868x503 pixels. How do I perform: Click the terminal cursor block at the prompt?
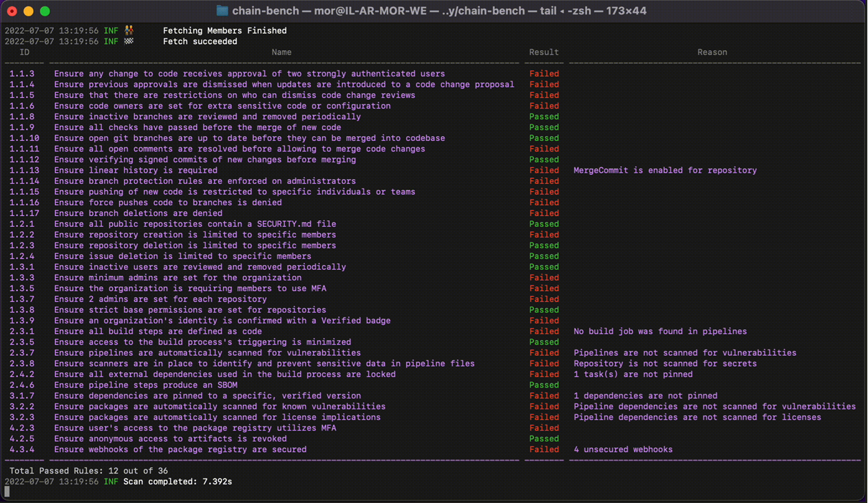7,492
